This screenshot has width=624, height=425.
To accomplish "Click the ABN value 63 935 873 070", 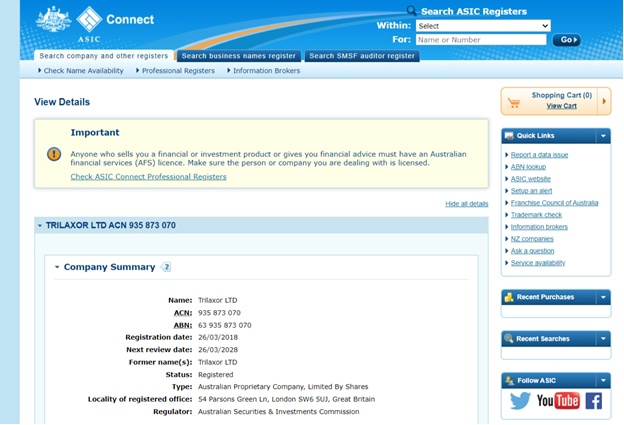I will pyautogui.click(x=224, y=325).
